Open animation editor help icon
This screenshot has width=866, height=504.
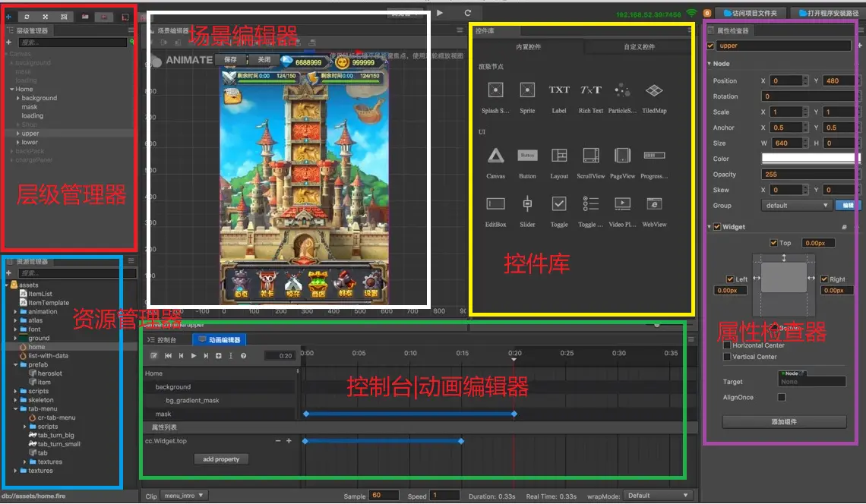click(244, 355)
